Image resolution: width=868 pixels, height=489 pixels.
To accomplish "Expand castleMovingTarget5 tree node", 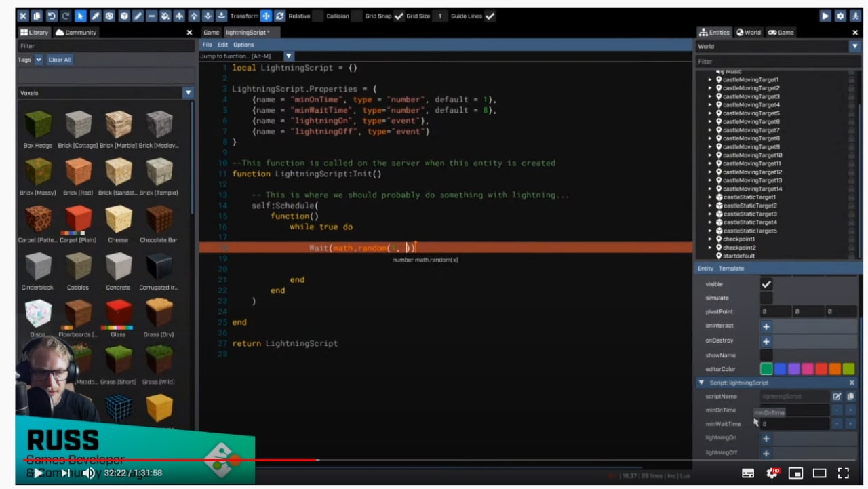I will coord(710,113).
